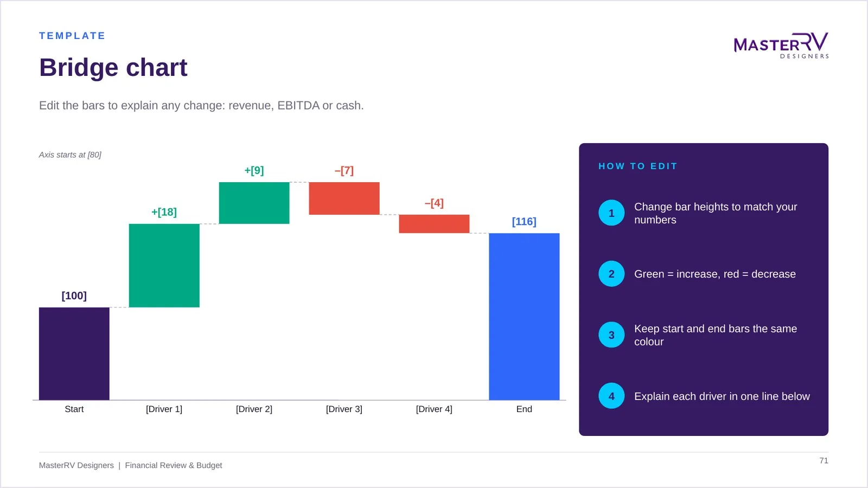Click the +[18] value label
This screenshot has width=868, height=488.
click(164, 212)
